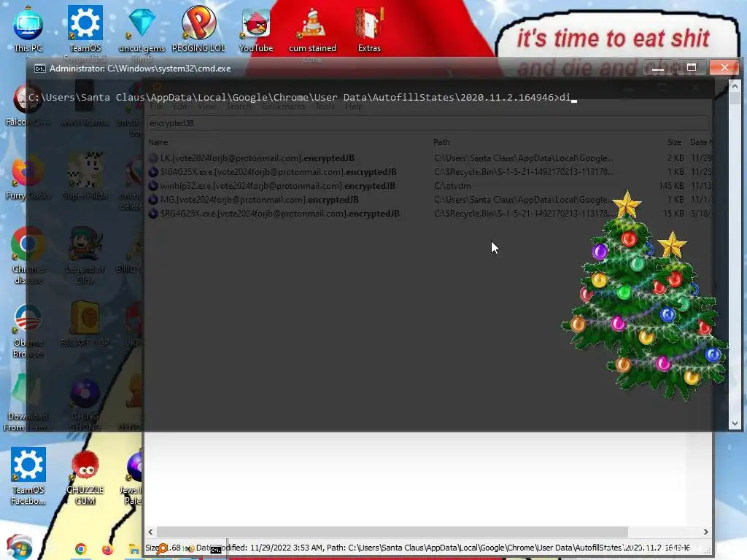Click the cmd scrollbar down arrow
Image resolution: width=747 pixels, height=560 pixels.
735,424
